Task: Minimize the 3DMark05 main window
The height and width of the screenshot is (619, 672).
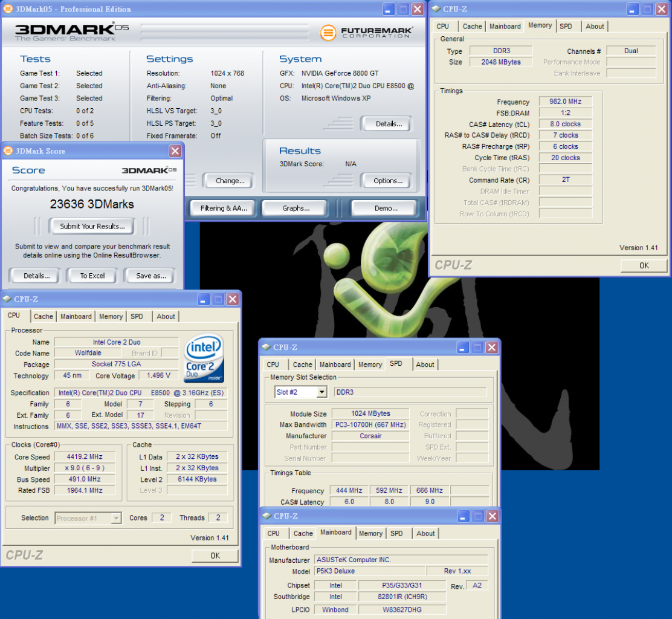Action: pos(389,9)
